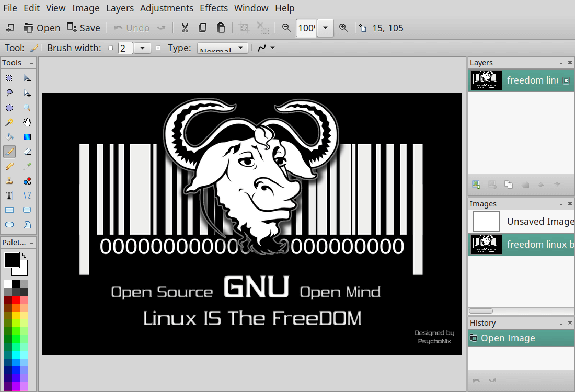Swap primary and secondary palette colors

[24, 256]
